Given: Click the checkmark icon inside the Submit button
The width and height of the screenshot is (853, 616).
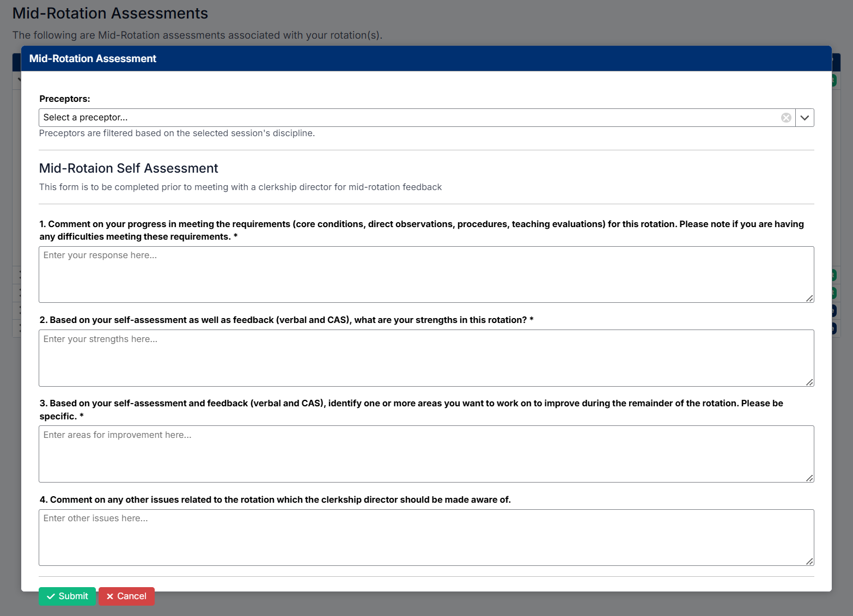Looking at the screenshot, I should [52, 596].
